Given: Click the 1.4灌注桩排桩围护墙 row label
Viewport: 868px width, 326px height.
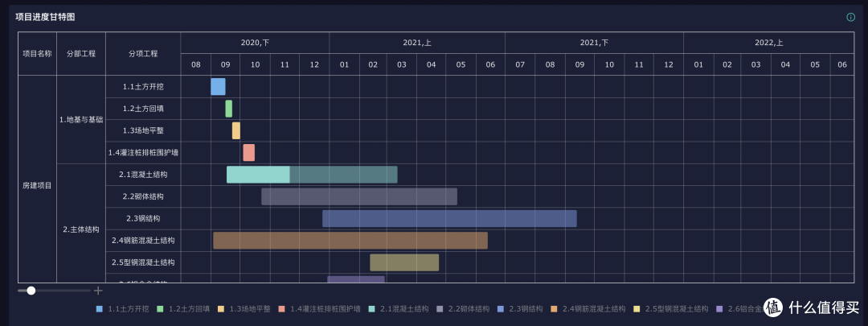Looking at the screenshot, I should (x=143, y=152).
